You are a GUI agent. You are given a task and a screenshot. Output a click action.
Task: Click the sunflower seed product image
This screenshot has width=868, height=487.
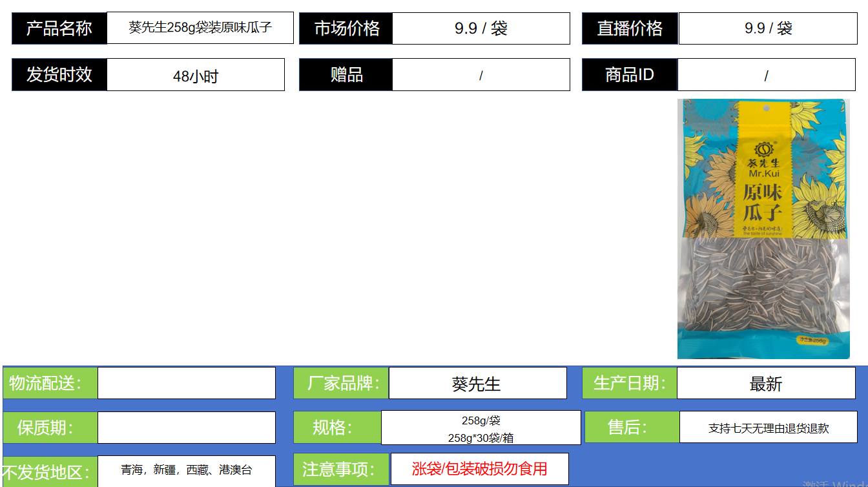pyautogui.click(x=763, y=229)
